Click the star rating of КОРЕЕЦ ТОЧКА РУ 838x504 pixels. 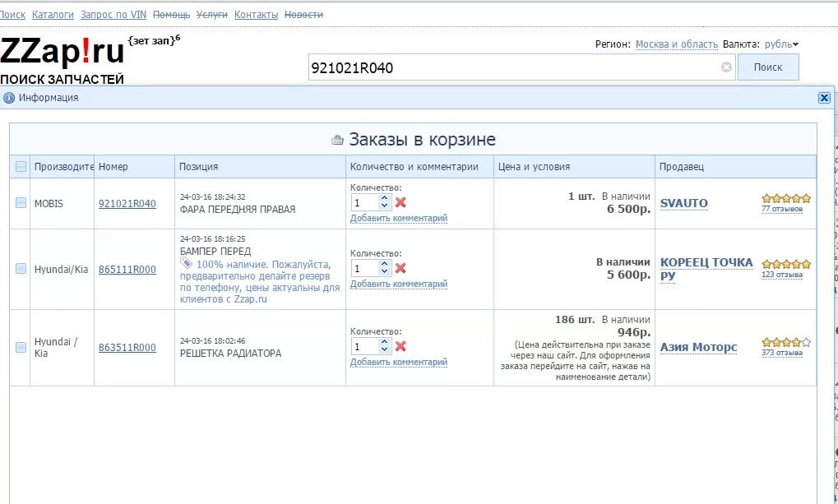pyautogui.click(x=786, y=264)
